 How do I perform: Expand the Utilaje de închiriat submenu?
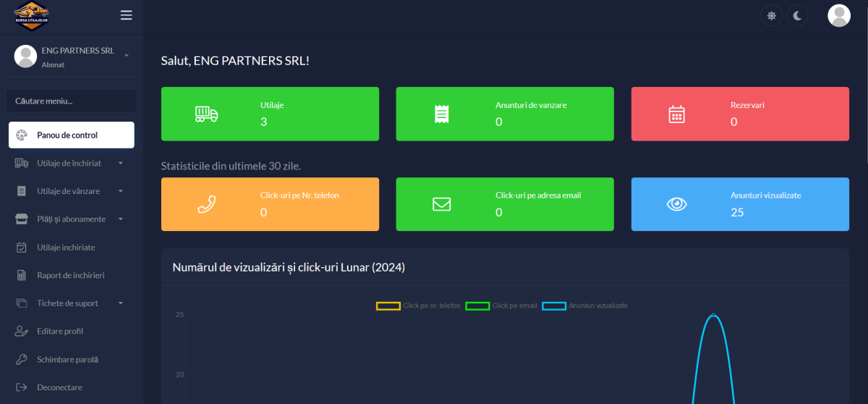click(x=69, y=164)
